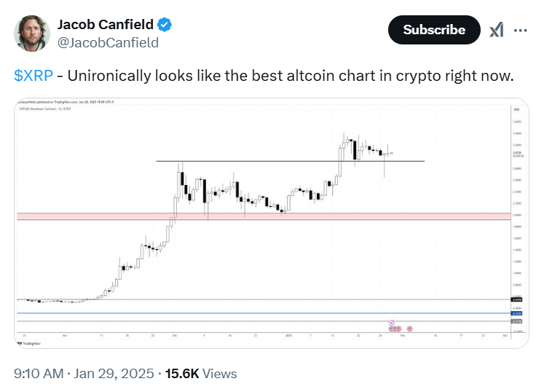Click the Jacob Canfield display name
This screenshot has height=392, width=536.
[106, 25]
